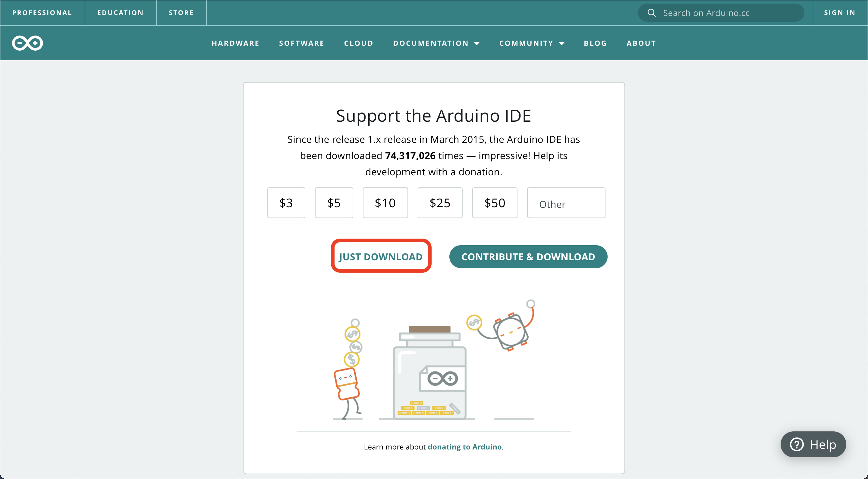
Task: Expand the Documentation dropdown arrow
Action: pos(477,43)
